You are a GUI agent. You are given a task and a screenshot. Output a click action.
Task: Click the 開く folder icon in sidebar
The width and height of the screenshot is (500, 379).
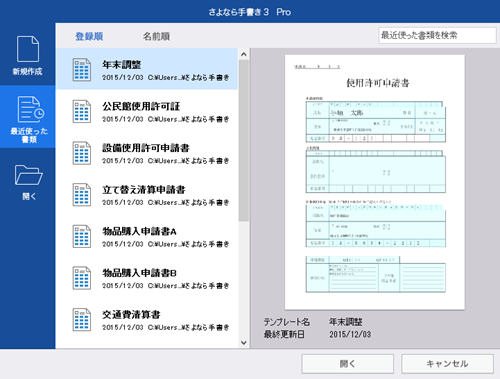[x=28, y=175]
